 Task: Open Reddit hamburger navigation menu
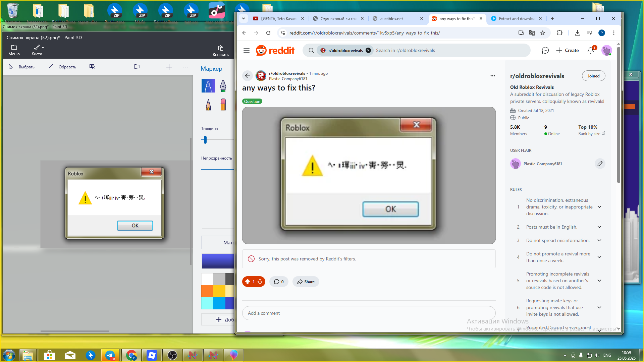pyautogui.click(x=247, y=50)
